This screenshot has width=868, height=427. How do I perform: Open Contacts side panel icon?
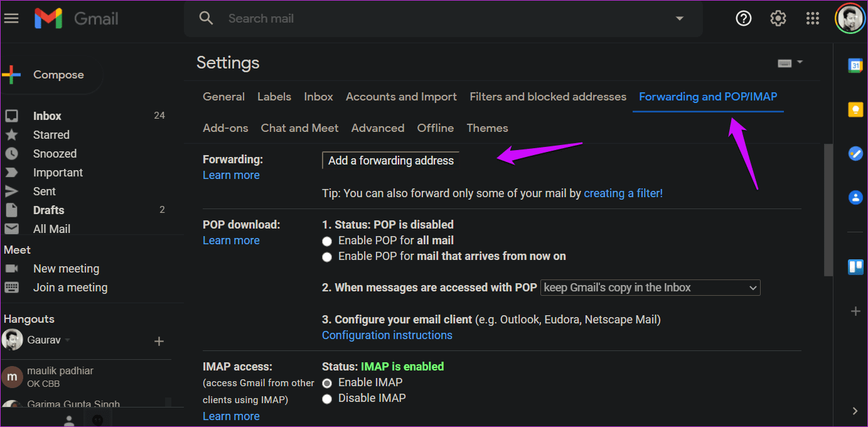coord(855,197)
